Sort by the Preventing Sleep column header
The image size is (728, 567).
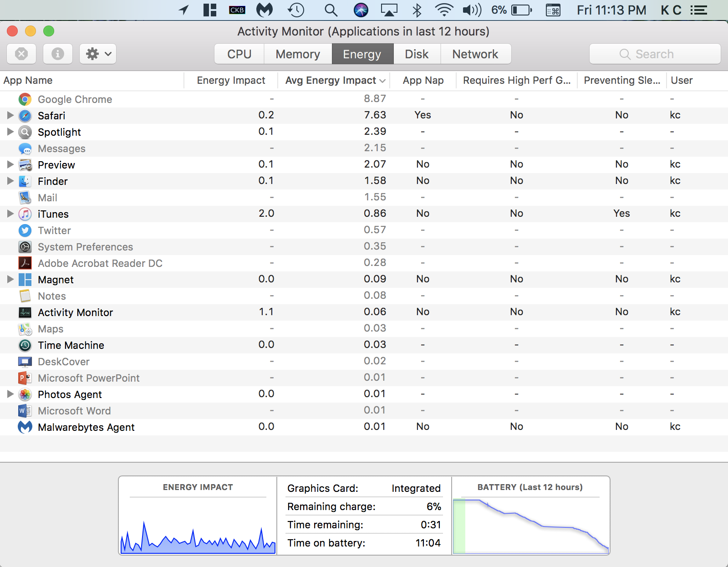coord(622,81)
